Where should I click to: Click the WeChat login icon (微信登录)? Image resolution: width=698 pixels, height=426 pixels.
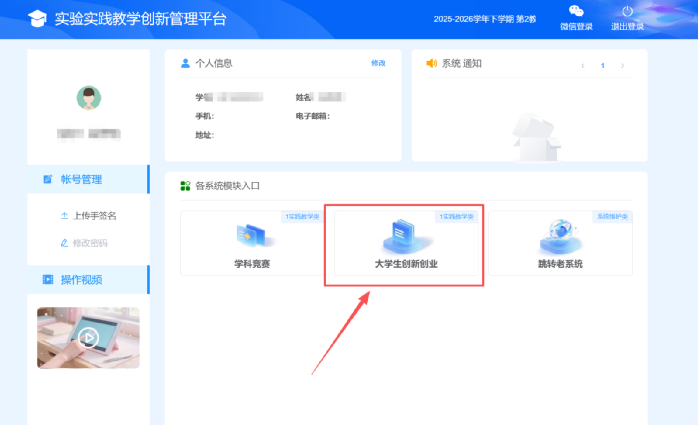click(576, 12)
